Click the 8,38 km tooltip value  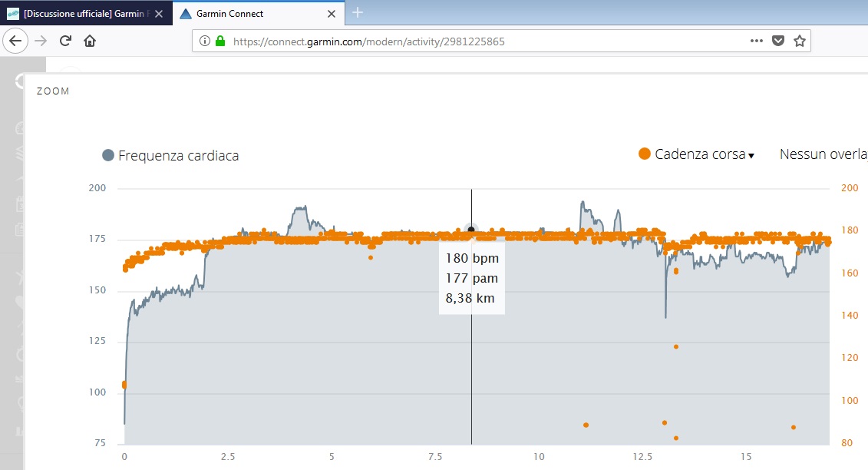click(x=470, y=298)
